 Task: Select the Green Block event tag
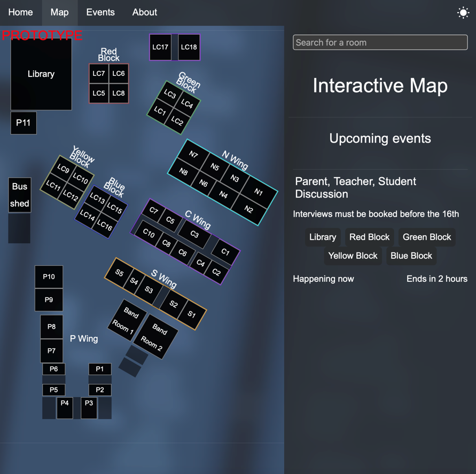(x=427, y=237)
